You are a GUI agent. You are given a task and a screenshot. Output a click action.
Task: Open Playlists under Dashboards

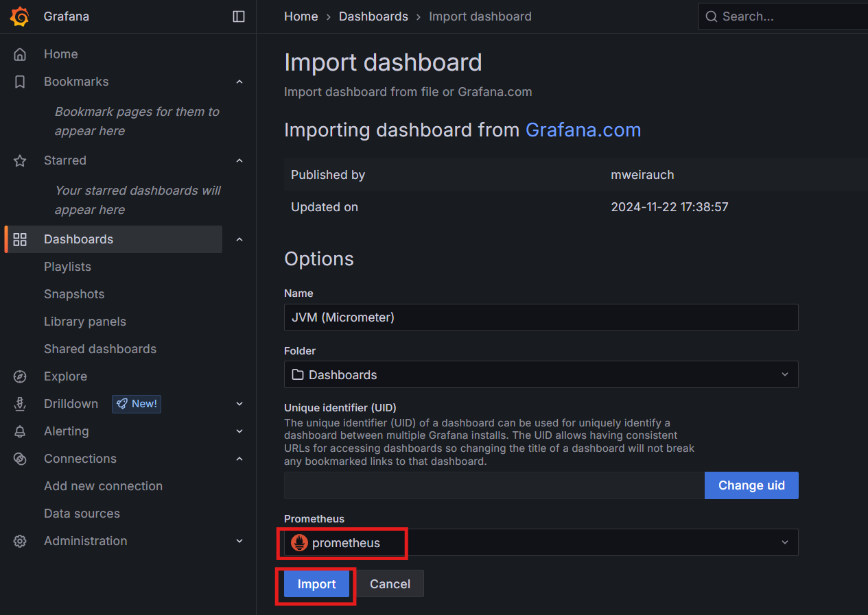67,267
